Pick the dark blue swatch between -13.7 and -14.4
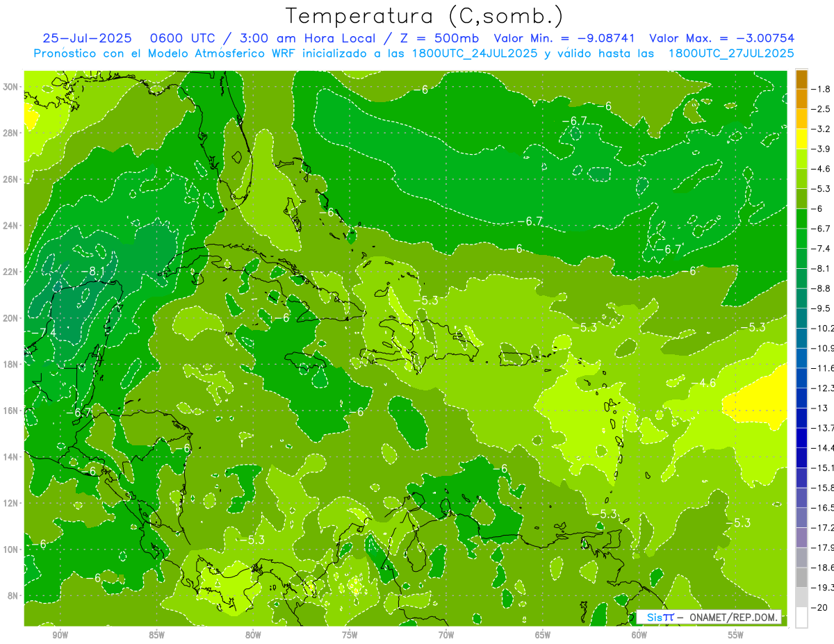Viewport: 834px width, 644px height. [801, 438]
